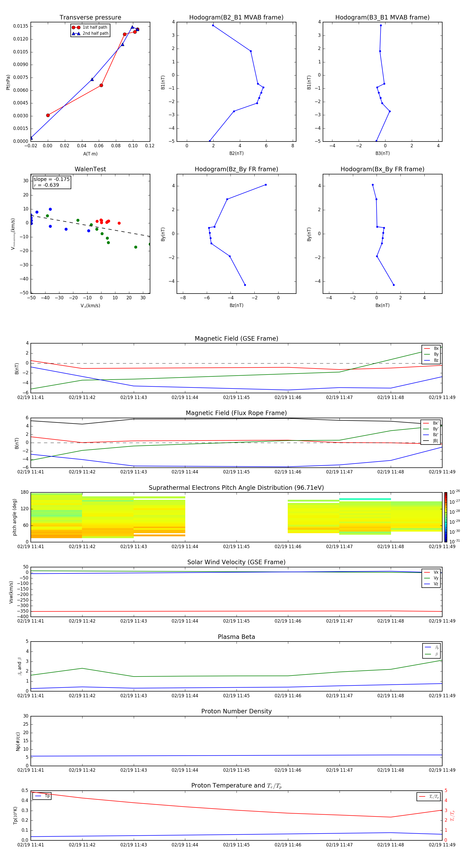
Task: Click the 'By' legend entry in GSE Frame
Action: tap(431, 354)
